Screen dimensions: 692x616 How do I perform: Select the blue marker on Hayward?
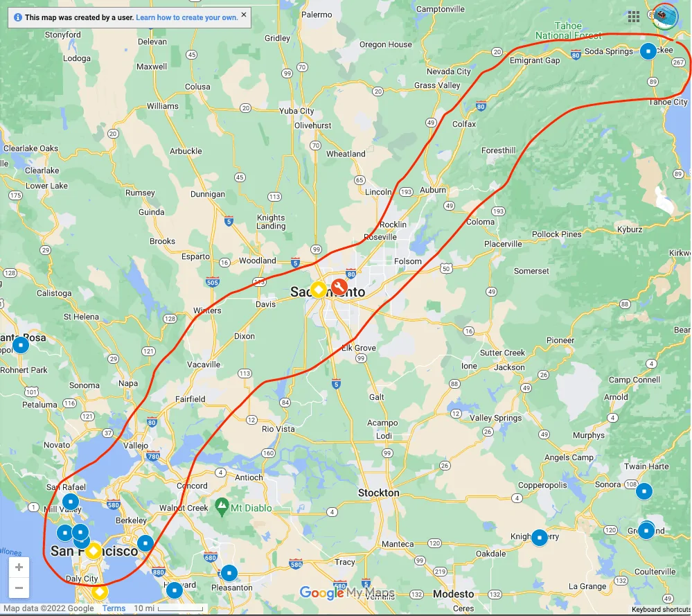[x=175, y=590]
